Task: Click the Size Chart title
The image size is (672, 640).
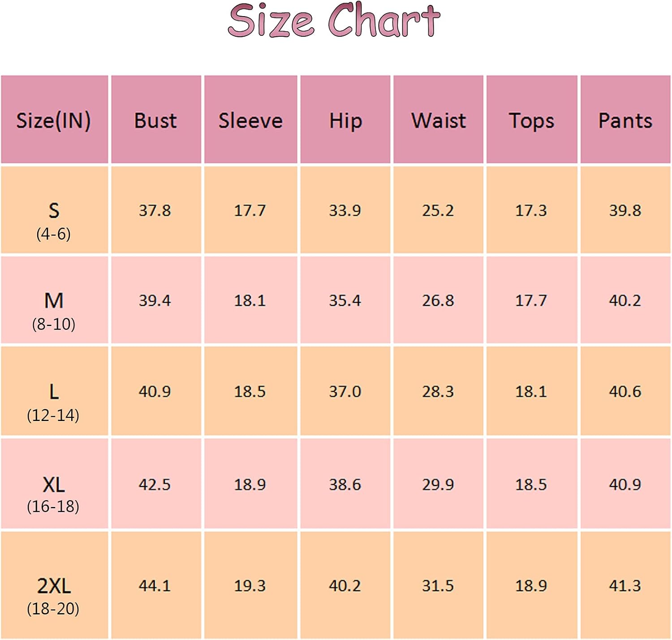Action: (x=334, y=20)
